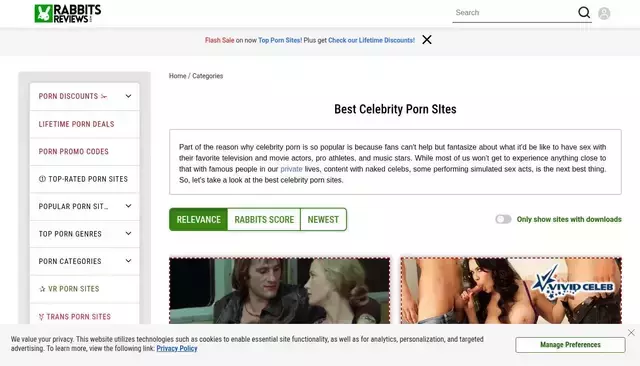The image size is (640, 366).
Task: Follow Check our Lifetime Discounts link
Action: [x=371, y=40]
